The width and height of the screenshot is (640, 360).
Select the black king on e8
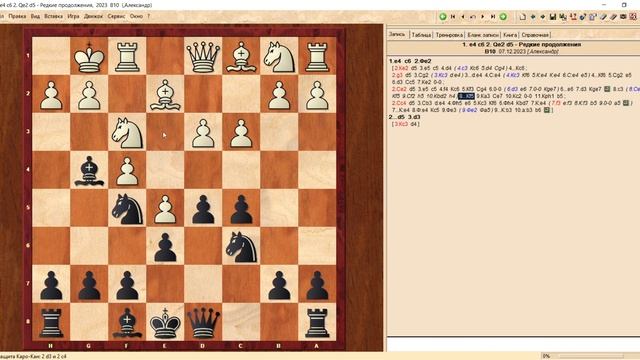[x=165, y=322]
